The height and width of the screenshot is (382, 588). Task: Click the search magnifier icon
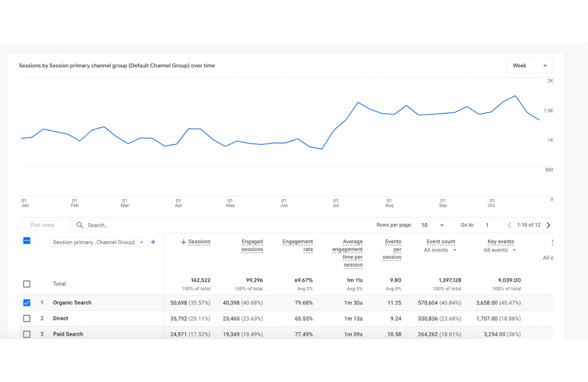click(80, 225)
